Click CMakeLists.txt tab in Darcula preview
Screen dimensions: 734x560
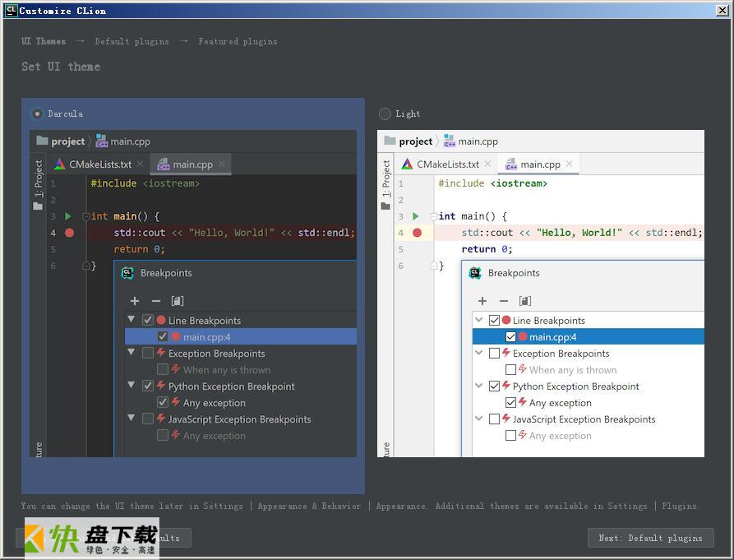click(x=99, y=164)
